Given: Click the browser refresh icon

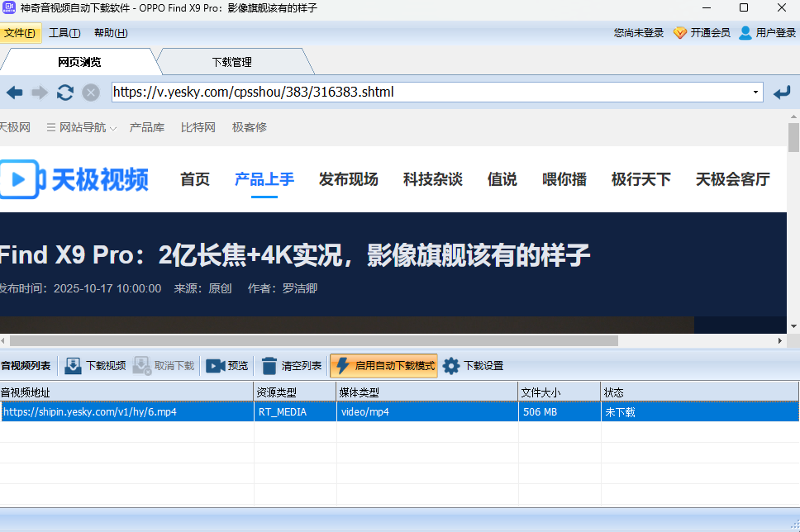Looking at the screenshot, I should coord(64,93).
